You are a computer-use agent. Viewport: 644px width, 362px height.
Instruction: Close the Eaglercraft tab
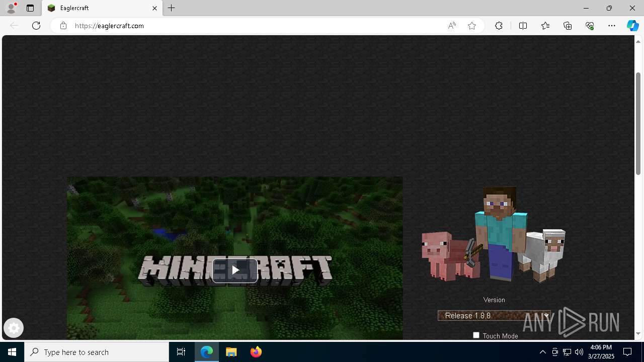coord(154,8)
